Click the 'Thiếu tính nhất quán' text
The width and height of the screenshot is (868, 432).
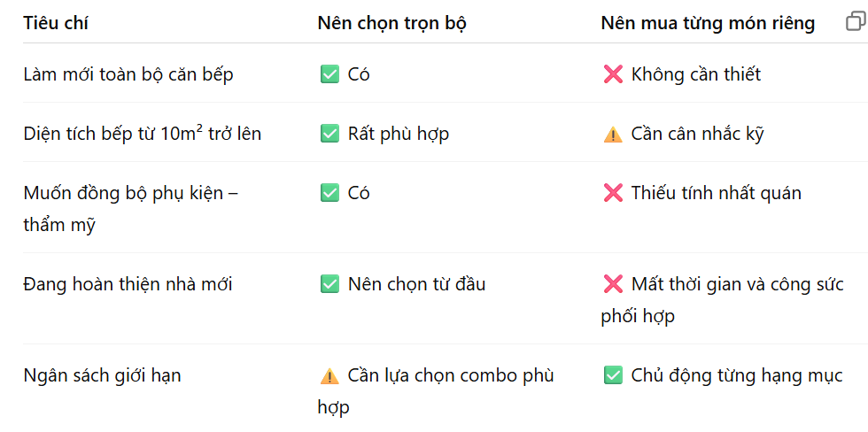tap(717, 193)
